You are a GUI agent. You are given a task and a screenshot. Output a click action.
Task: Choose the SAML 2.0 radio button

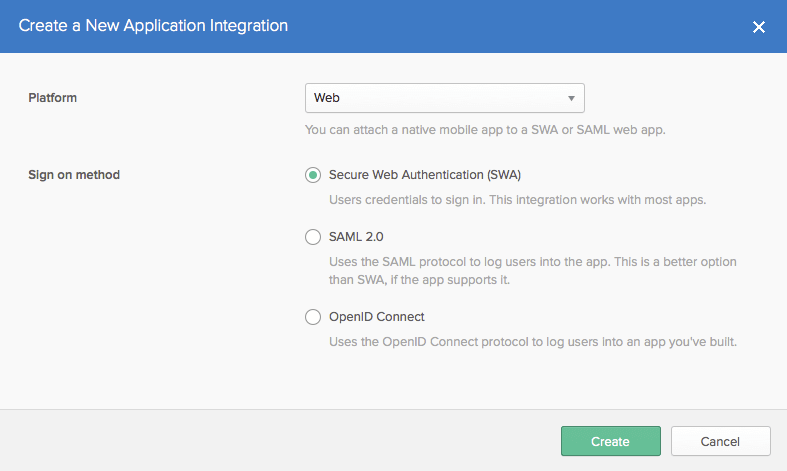pos(313,237)
